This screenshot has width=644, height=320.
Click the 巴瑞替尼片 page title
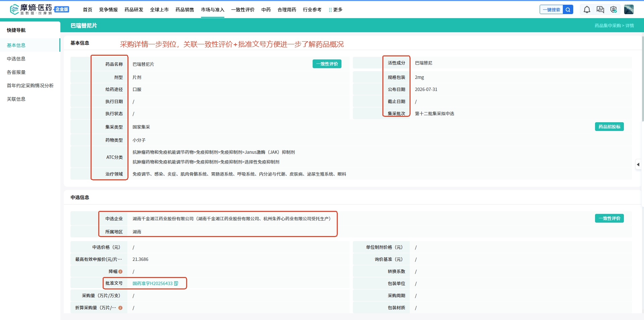click(x=84, y=26)
